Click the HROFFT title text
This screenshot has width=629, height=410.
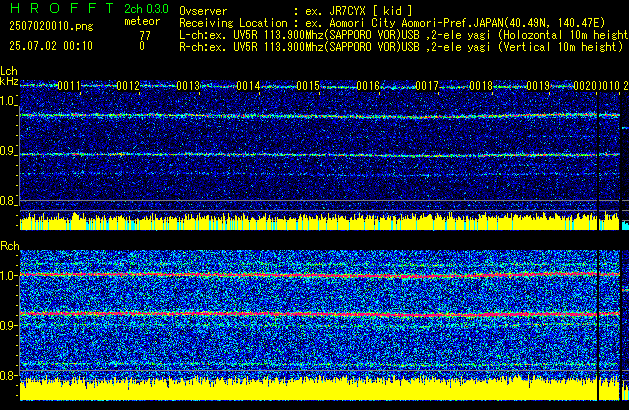[x=61, y=8]
